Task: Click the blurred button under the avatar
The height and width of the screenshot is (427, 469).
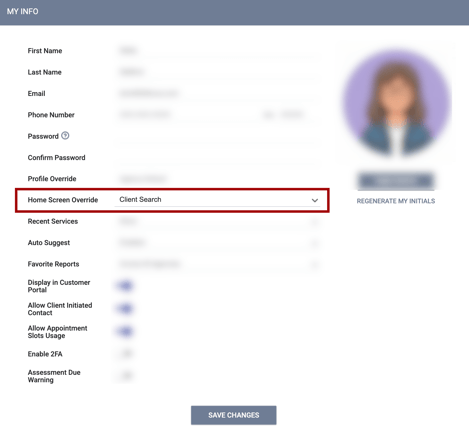Action: [x=396, y=181]
